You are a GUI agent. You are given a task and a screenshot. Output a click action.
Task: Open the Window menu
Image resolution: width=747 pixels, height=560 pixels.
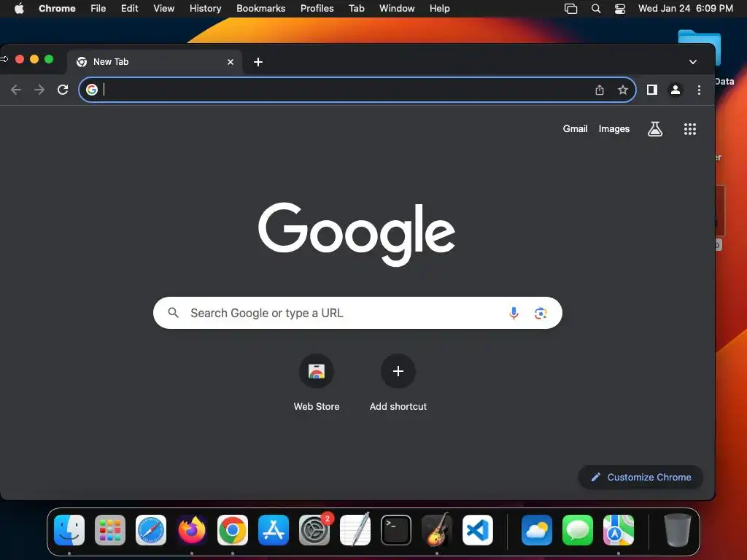[x=397, y=8]
